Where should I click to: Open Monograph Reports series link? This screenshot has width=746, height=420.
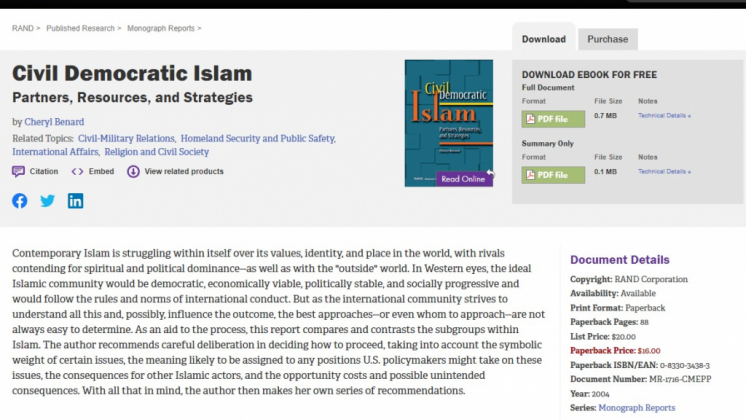tap(637, 408)
